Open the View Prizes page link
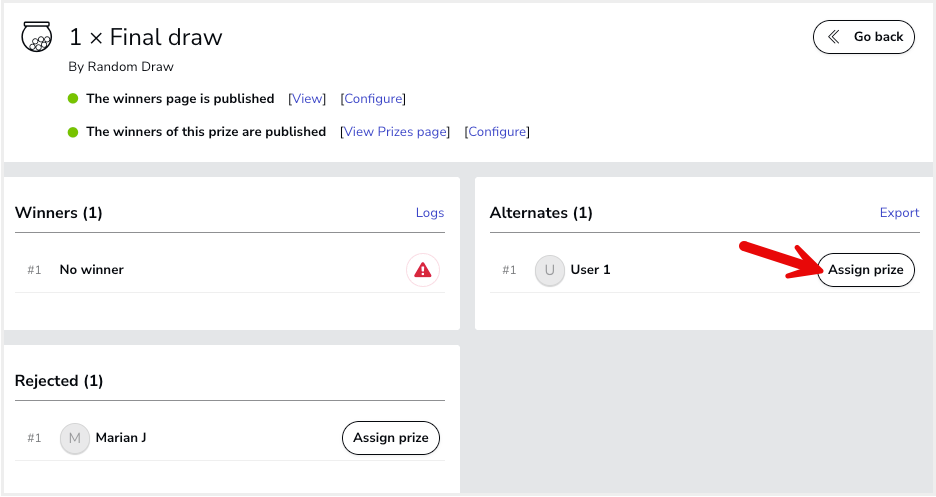The width and height of the screenshot is (936, 497). [x=395, y=132]
